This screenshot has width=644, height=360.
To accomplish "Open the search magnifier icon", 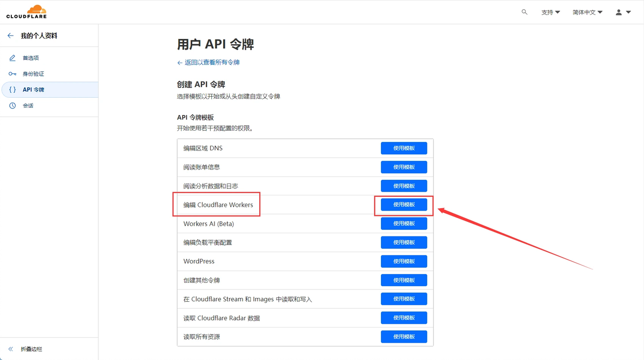I will tap(525, 12).
